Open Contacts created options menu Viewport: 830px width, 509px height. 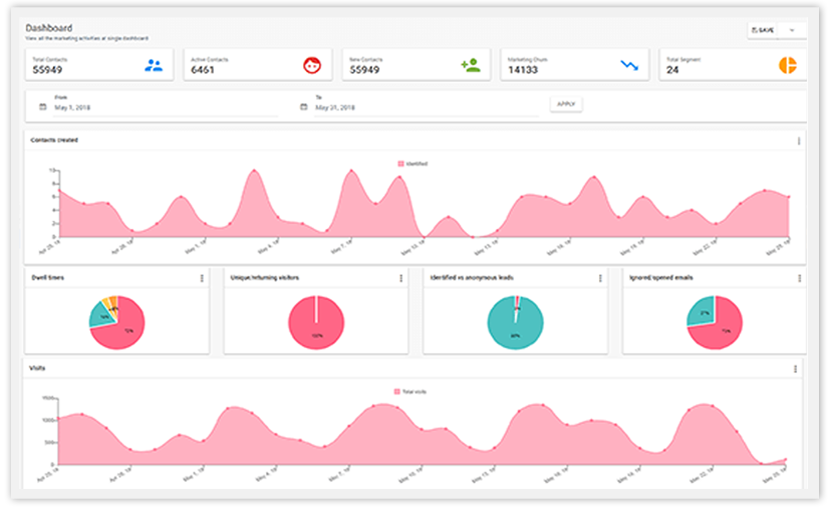point(799,141)
